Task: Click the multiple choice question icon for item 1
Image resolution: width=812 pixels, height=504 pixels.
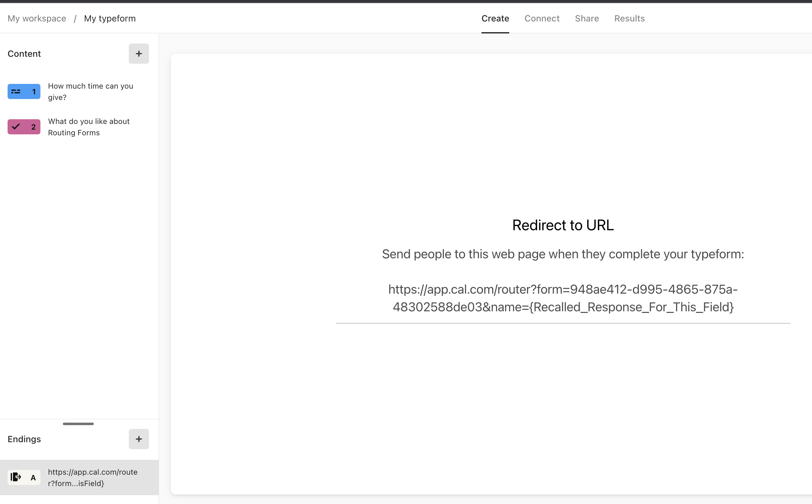Action: (16, 91)
